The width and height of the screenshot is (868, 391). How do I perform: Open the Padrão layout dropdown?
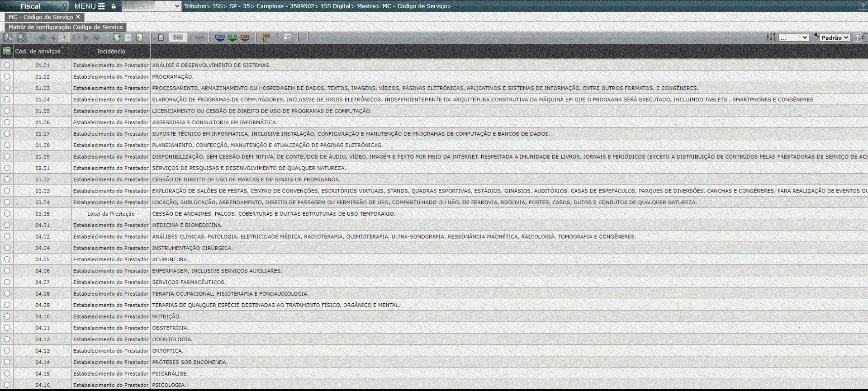click(x=835, y=38)
